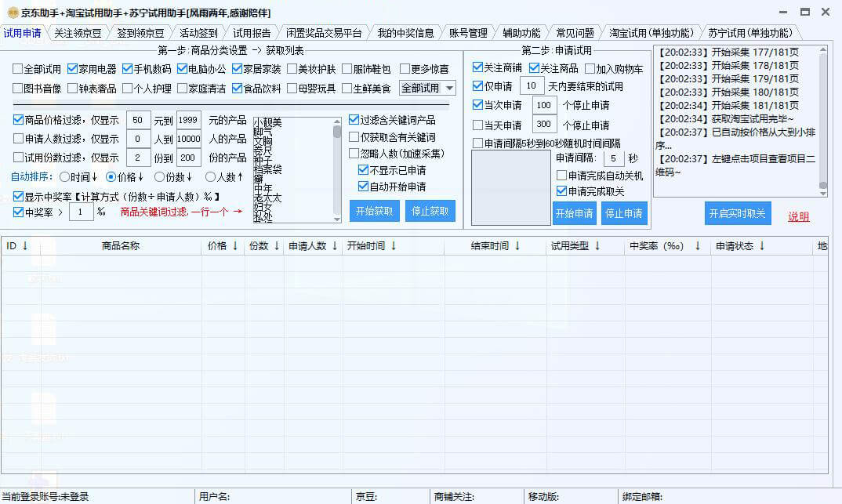The image size is (842, 504).
Task: Select the 份数 sort radio button
Action: click(159, 176)
